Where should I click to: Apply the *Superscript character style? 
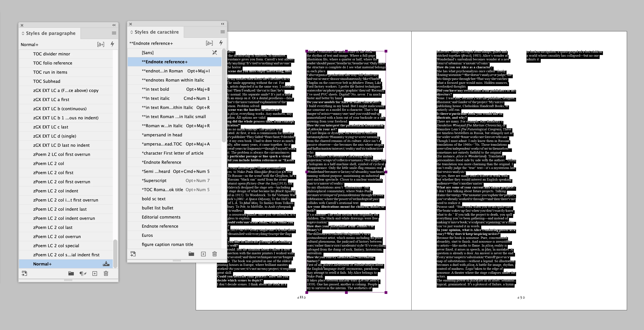[x=154, y=180]
